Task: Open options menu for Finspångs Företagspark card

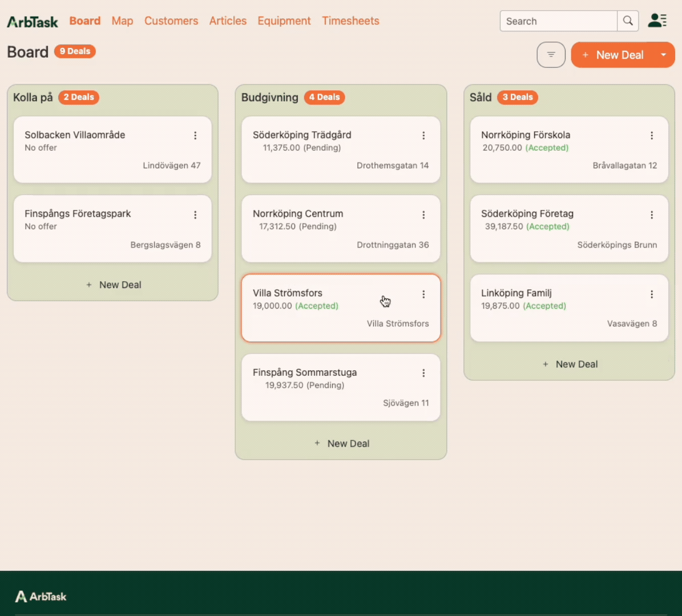Action: click(x=195, y=215)
